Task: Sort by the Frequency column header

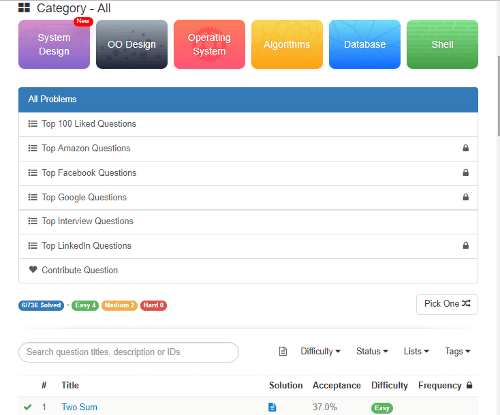Action: click(x=440, y=386)
